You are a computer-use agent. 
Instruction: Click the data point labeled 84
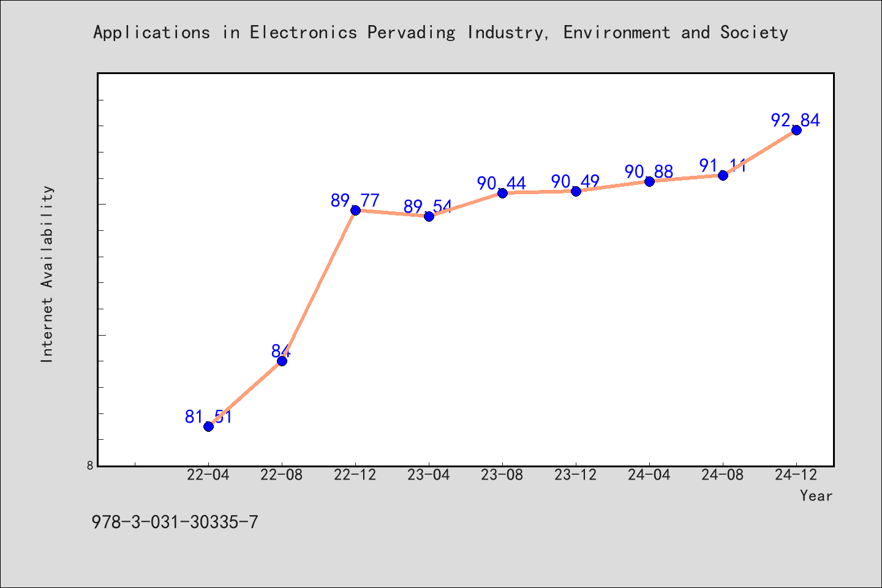pos(282,361)
